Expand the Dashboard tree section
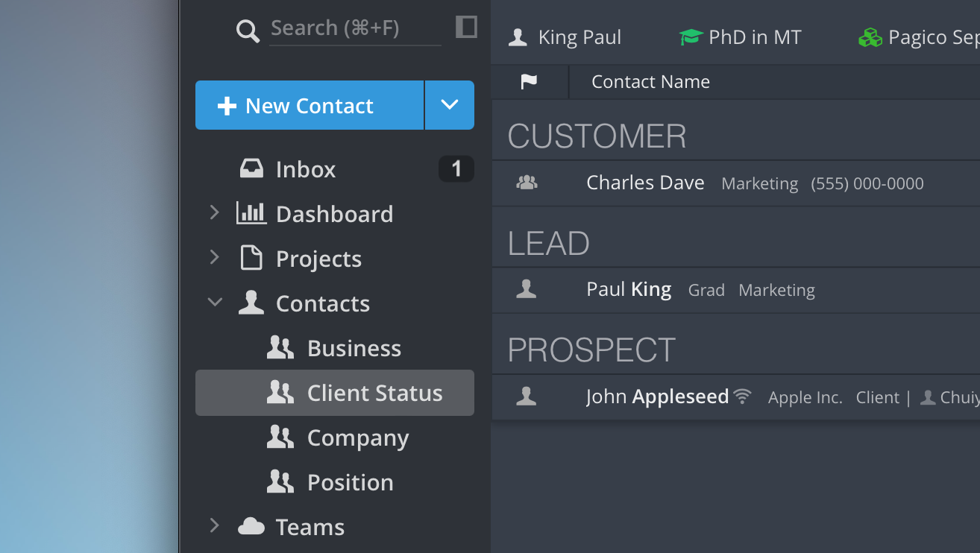 (215, 213)
